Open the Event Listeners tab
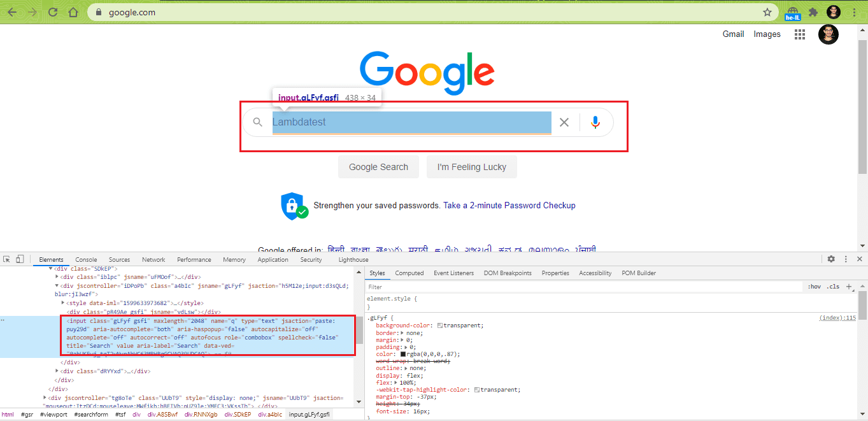The width and height of the screenshot is (868, 421). pos(454,273)
